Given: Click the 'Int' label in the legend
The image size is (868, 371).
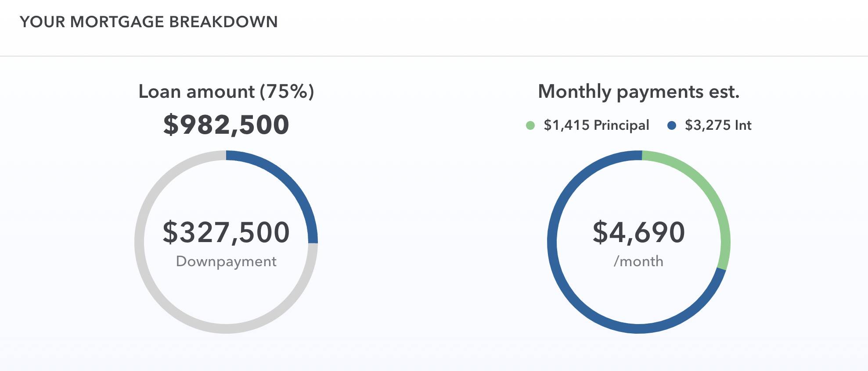Looking at the screenshot, I should [743, 125].
